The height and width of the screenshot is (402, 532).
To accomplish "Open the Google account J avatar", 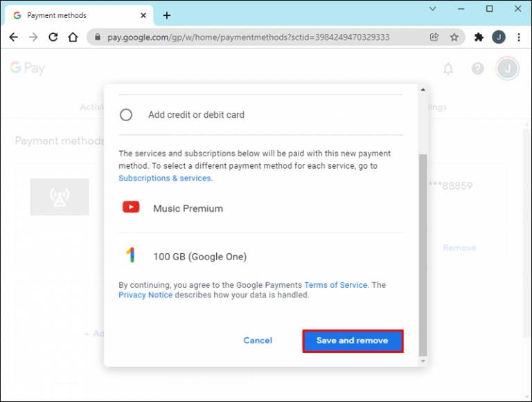I will click(x=507, y=68).
